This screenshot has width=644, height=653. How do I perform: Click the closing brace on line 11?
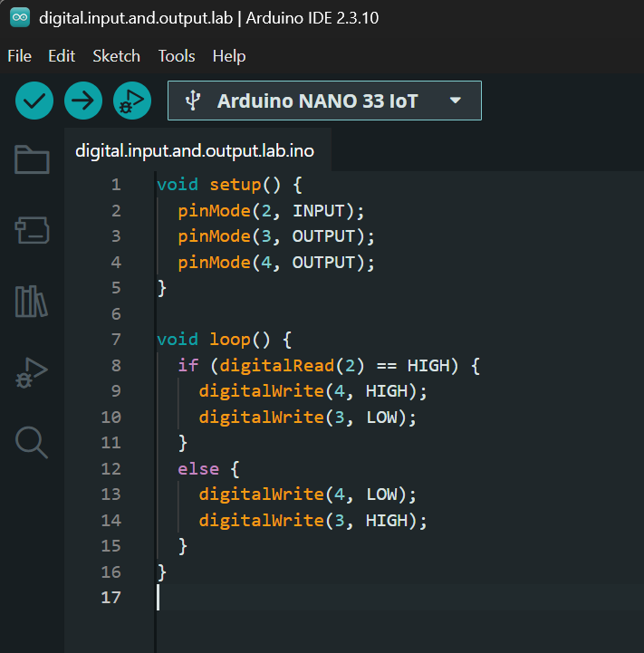183,443
